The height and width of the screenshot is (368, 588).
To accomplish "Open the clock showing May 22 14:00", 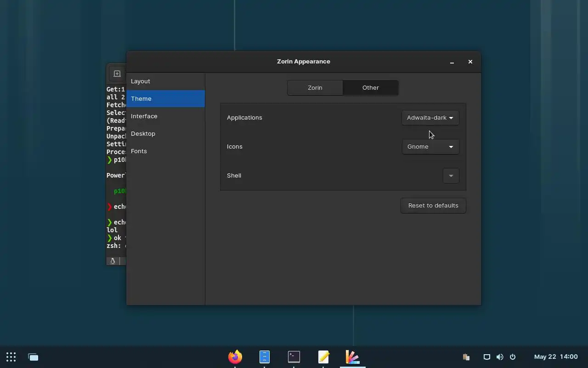I will 556,357.
